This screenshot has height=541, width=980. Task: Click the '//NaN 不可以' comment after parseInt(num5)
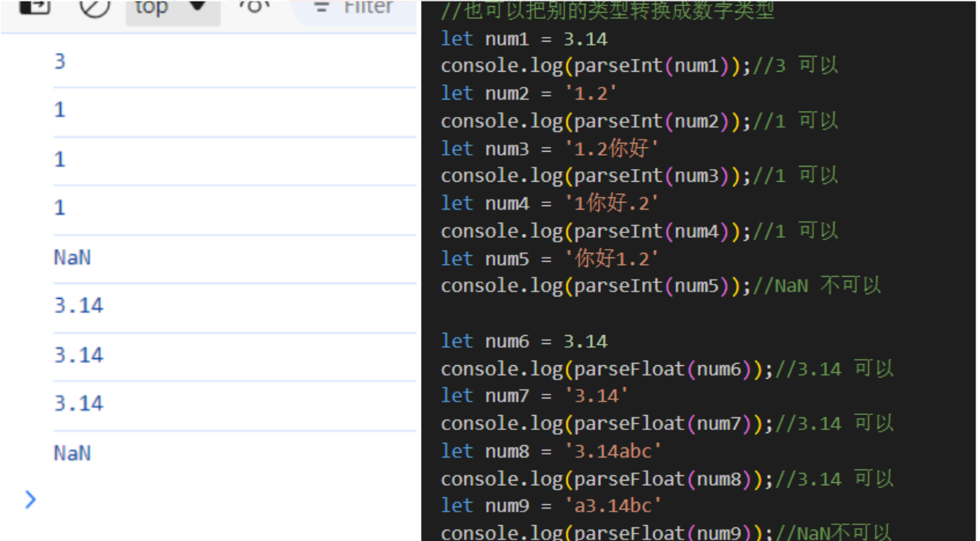click(x=827, y=286)
